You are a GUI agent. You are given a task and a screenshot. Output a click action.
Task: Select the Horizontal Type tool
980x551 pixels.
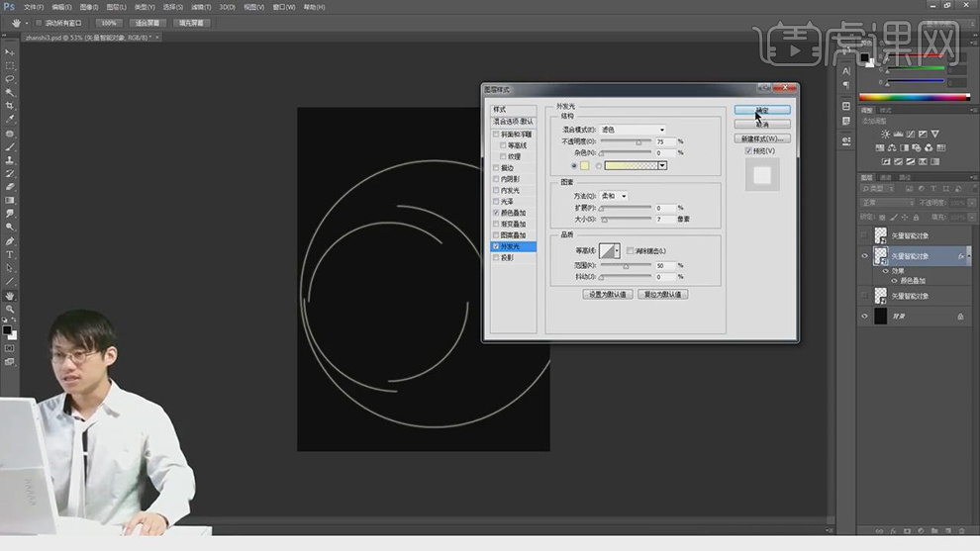[10, 254]
